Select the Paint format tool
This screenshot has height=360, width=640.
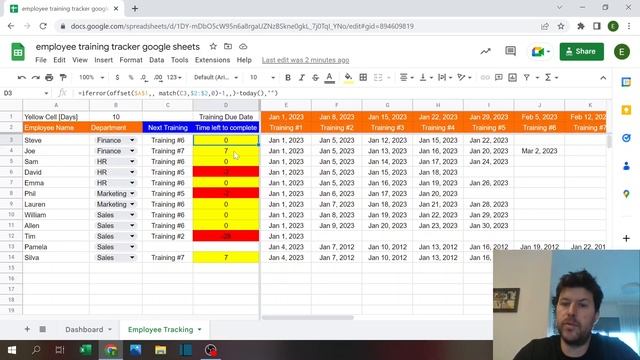[63, 78]
